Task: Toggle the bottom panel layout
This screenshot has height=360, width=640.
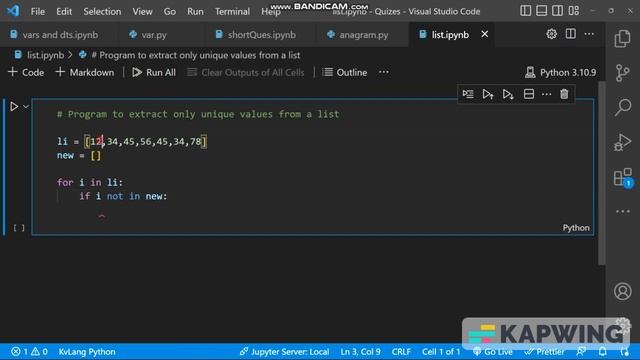Action: pos(542,11)
